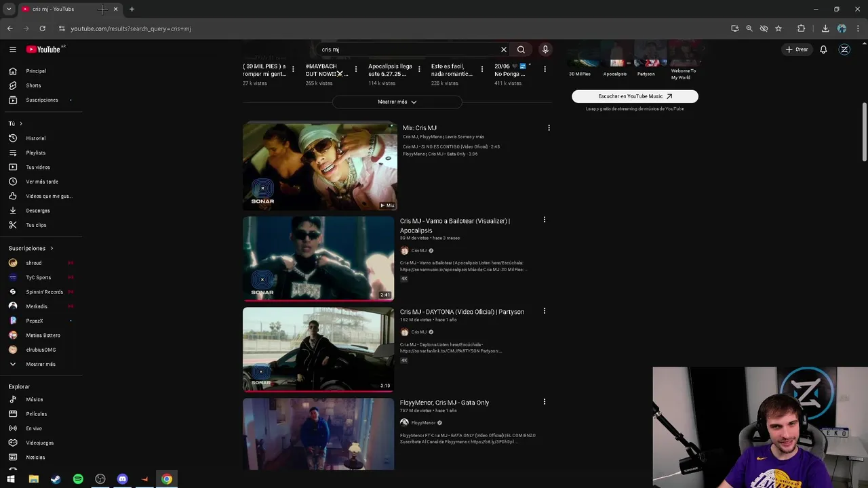
Task: Open the 'FloyyMenor, Cris MJ - Gata Only' title
Action: click(x=444, y=403)
